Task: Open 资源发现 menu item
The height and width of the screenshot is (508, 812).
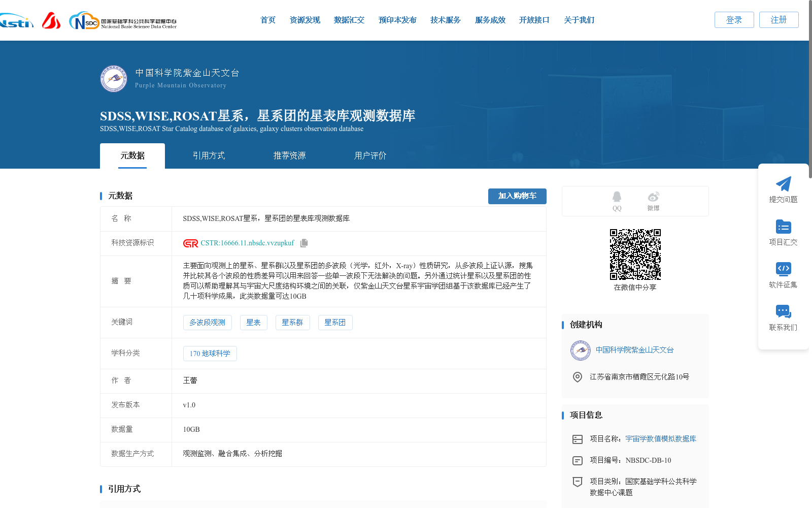Action: click(x=305, y=20)
